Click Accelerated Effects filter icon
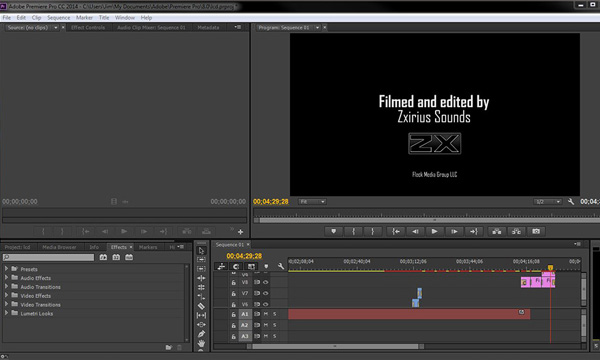Image resolution: width=600 pixels, height=360 pixels. pos(103,257)
